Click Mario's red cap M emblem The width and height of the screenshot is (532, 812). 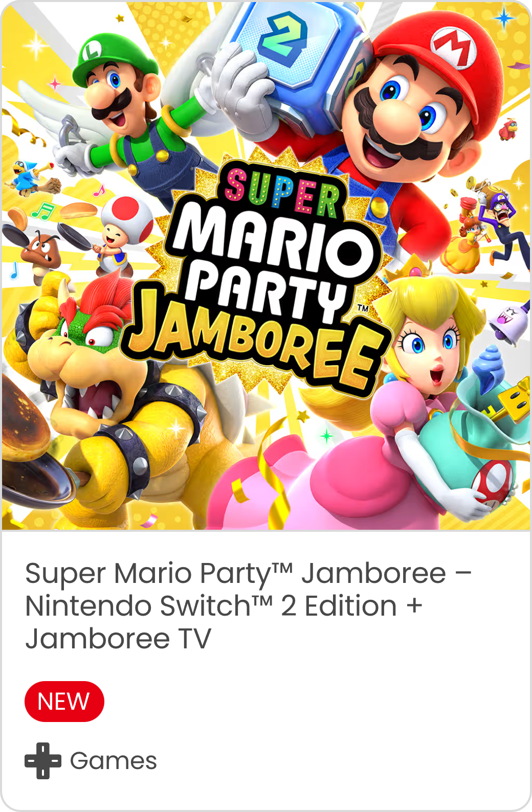[x=453, y=47]
